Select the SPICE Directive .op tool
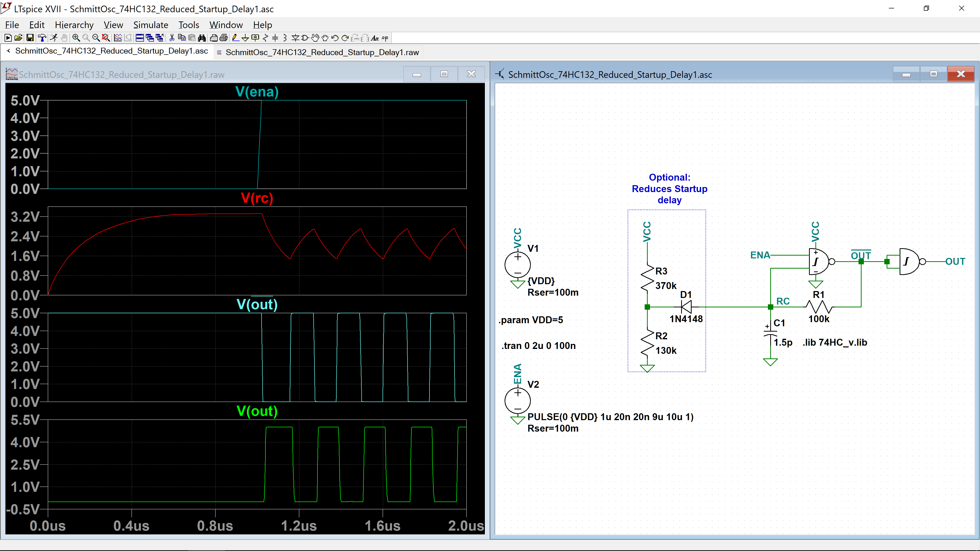Image resolution: width=980 pixels, height=551 pixels. (x=385, y=38)
